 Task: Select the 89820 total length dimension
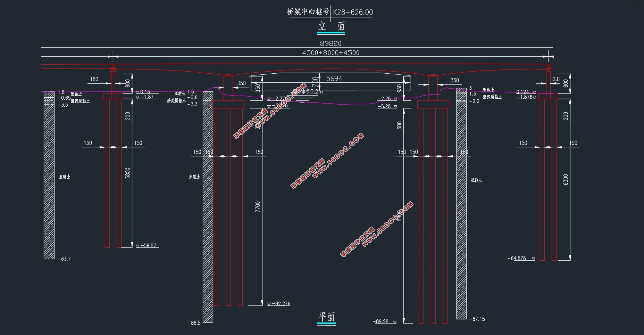click(x=331, y=43)
